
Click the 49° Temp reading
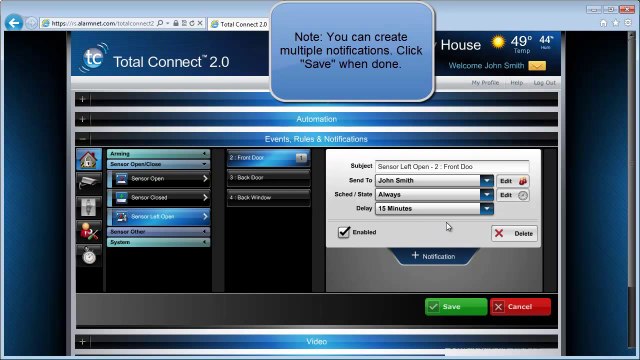click(x=521, y=44)
